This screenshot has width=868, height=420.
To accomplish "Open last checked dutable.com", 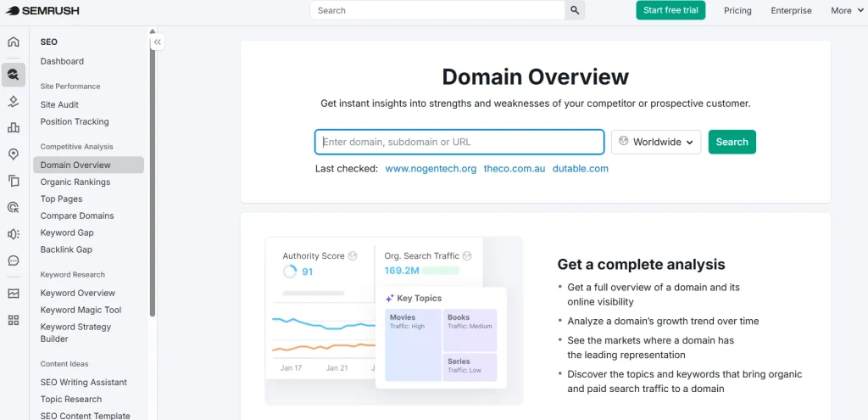I will 580,169.
